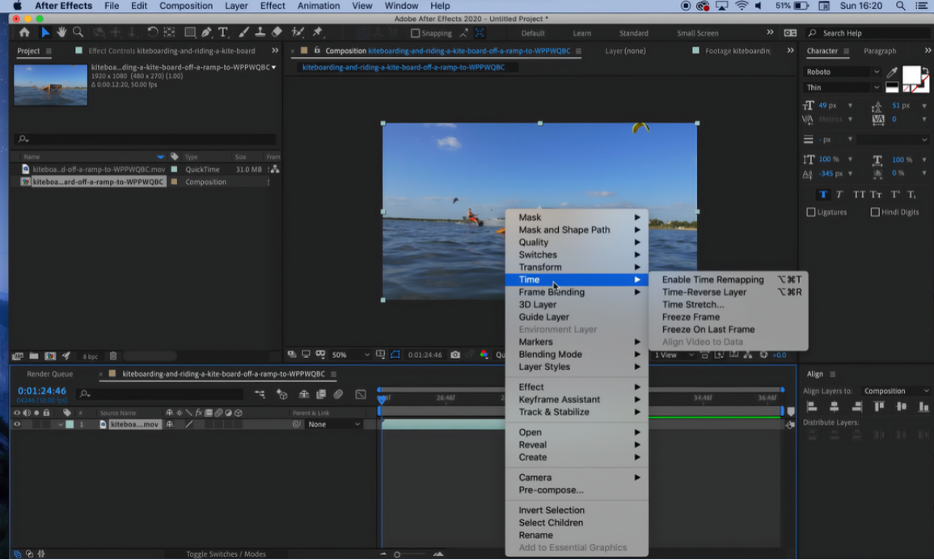934x560 pixels.
Task: Toggle Small Caps text style
Action: [x=876, y=195]
